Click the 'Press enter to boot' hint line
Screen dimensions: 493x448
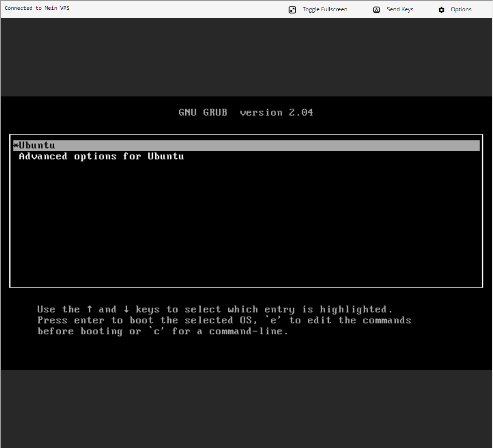tap(224, 320)
